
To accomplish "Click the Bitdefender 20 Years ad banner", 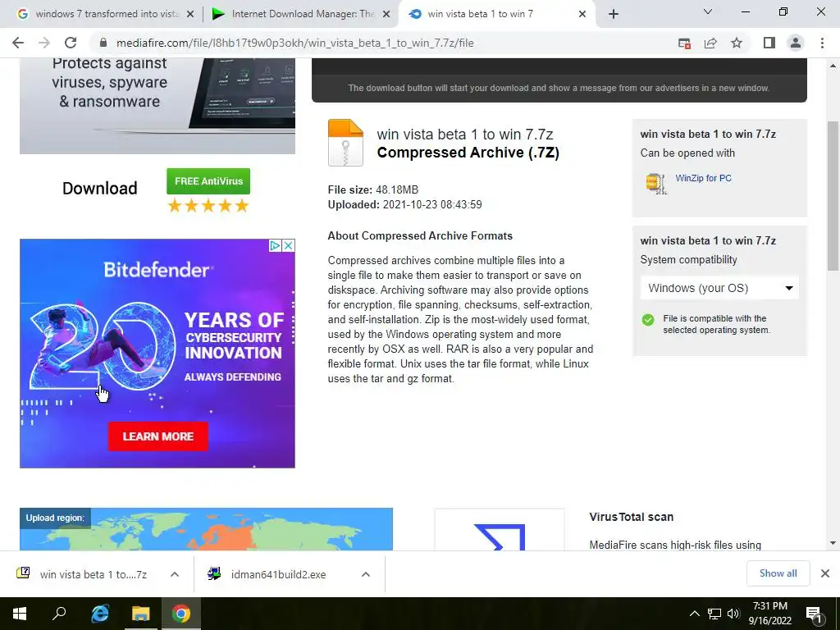I will 157,354.
